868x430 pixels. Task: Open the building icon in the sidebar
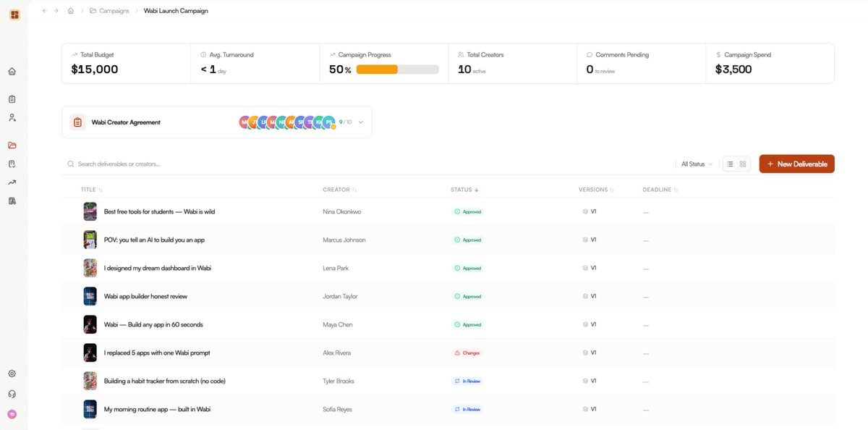click(x=12, y=201)
